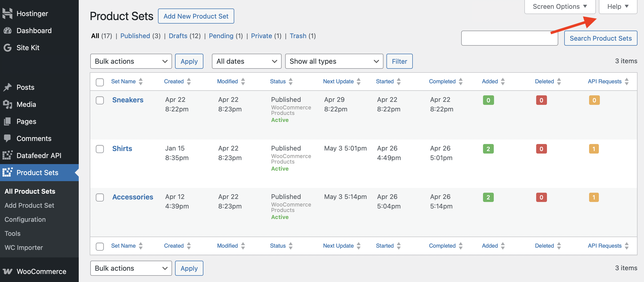Filter list by Pending sets
The image size is (644, 282).
click(221, 36)
